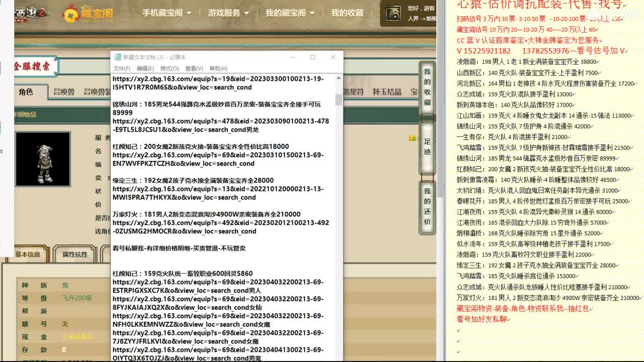Click the right document line 新到英雄本色：140克火队
Viewport: 644px width, 362px height.
(517, 105)
